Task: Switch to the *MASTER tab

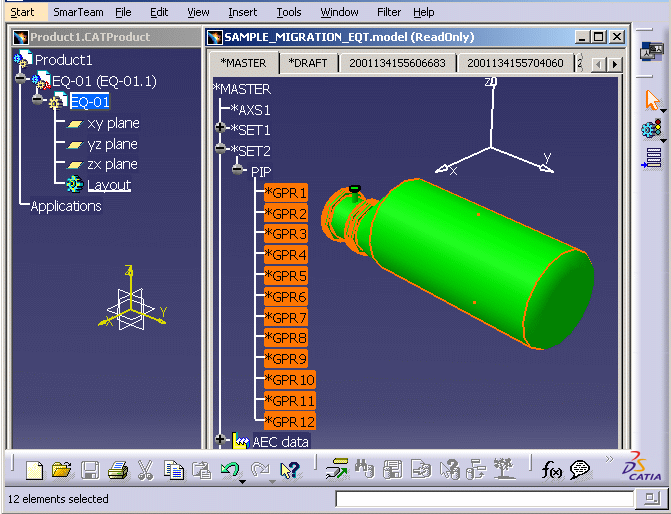Action: pyautogui.click(x=243, y=63)
